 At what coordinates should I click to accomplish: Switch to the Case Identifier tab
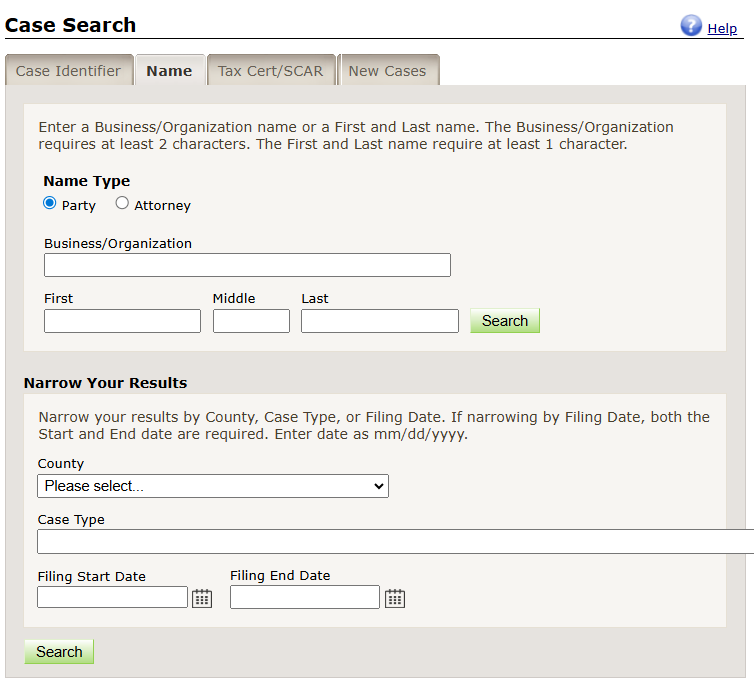click(69, 71)
